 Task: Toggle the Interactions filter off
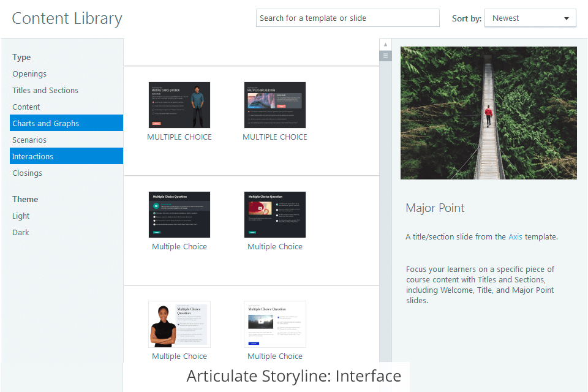coord(33,156)
